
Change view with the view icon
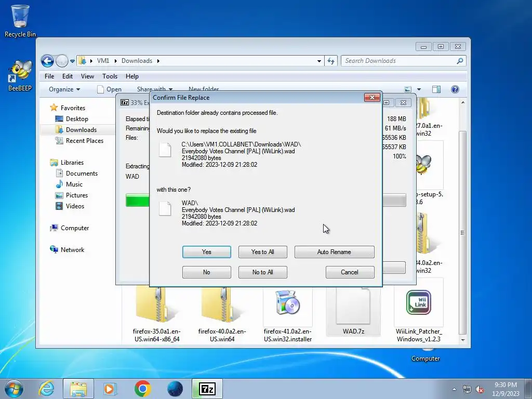click(x=408, y=89)
